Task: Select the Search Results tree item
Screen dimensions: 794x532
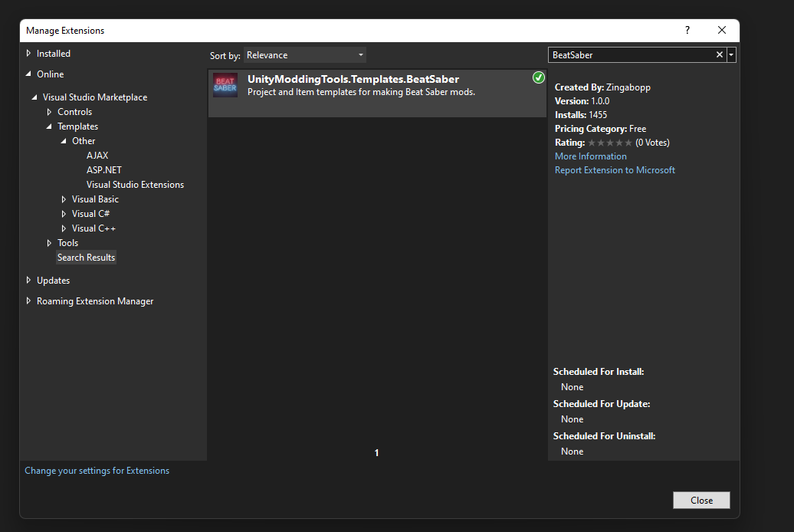Action: pos(86,258)
